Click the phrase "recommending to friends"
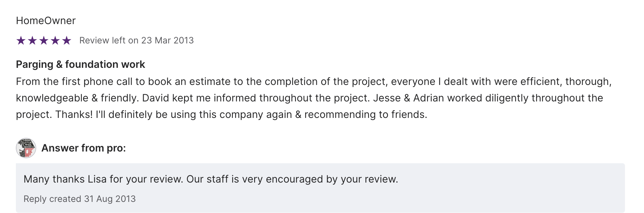This screenshot has height=213, width=644. (365, 114)
